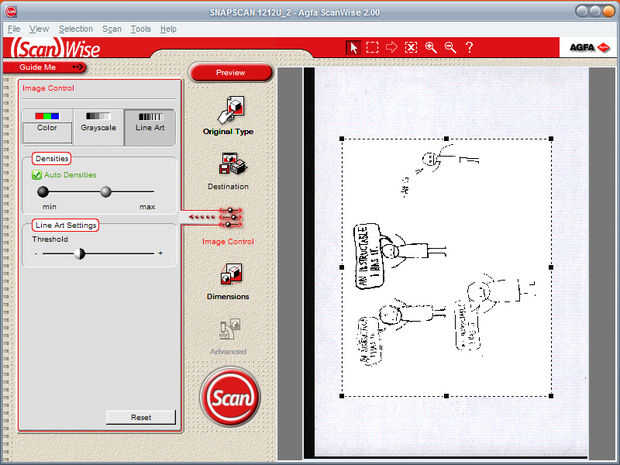Zoom out with the minus magnifier

(450, 48)
